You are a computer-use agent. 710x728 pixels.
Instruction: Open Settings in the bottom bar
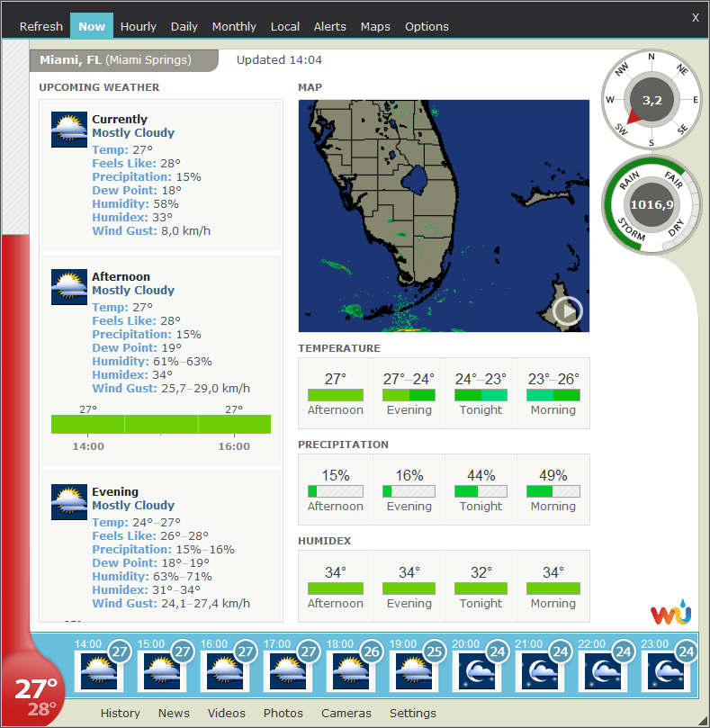[412, 713]
